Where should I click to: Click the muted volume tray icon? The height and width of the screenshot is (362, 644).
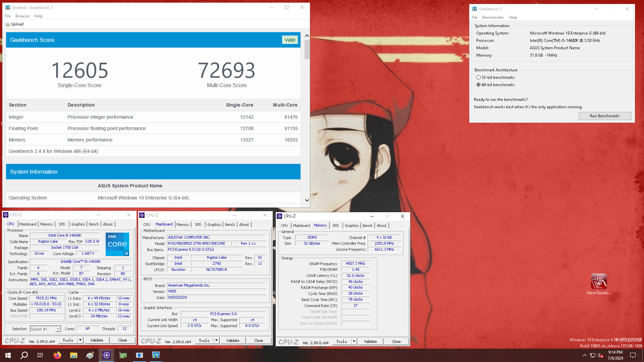click(601, 355)
